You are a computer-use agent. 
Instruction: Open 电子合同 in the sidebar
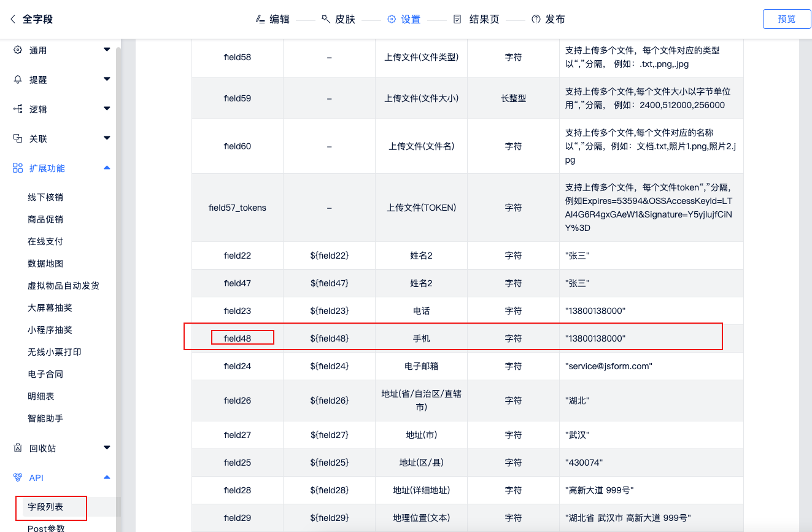(45, 374)
